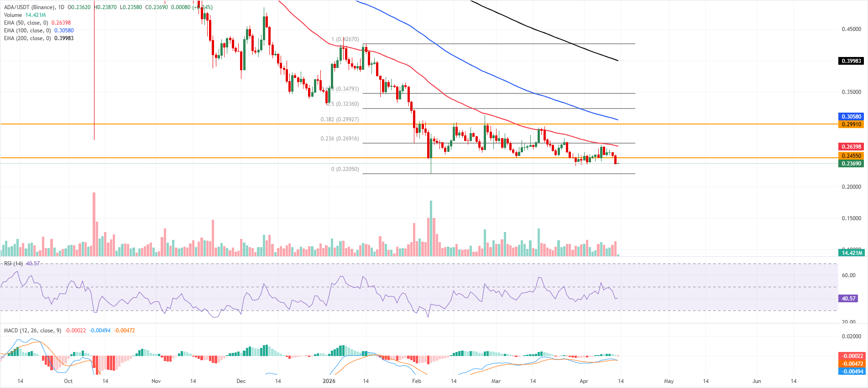Click the black 0.39983 EMA price tag
This screenshot has width=868, height=388.
point(851,61)
